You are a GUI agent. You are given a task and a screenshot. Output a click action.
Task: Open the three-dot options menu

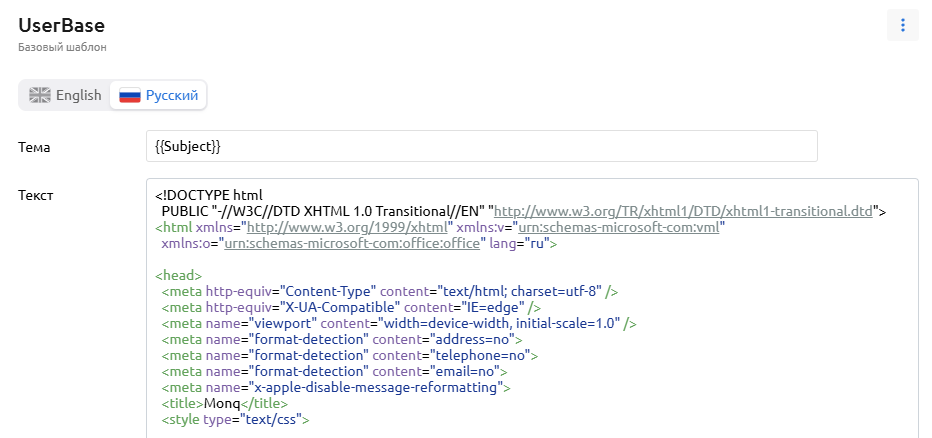coord(902,25)
